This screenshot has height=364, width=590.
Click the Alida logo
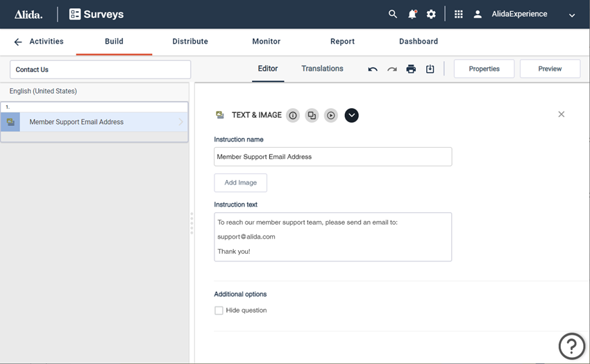click(x=28, y=15)
